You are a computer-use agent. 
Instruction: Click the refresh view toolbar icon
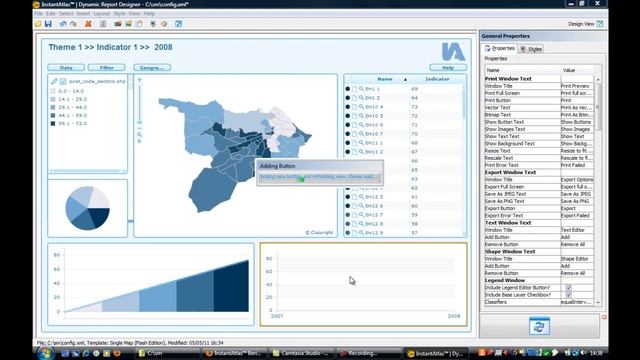click(x=164, y=24)
